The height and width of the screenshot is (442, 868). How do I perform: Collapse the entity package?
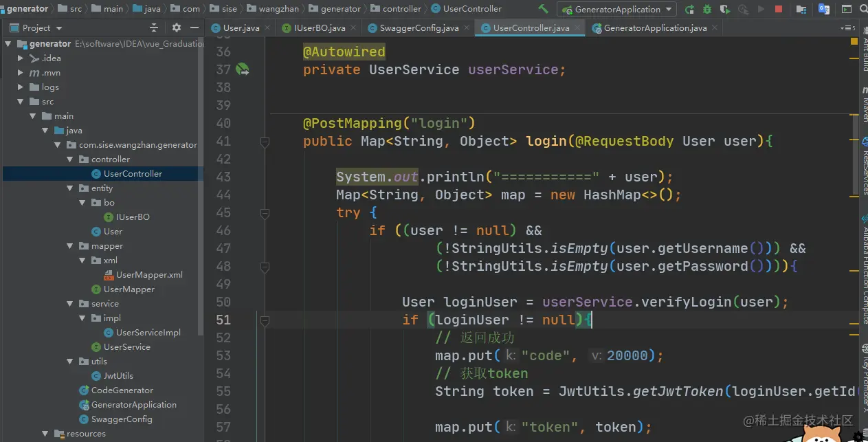pyautogui.click(x=70, y=188)
